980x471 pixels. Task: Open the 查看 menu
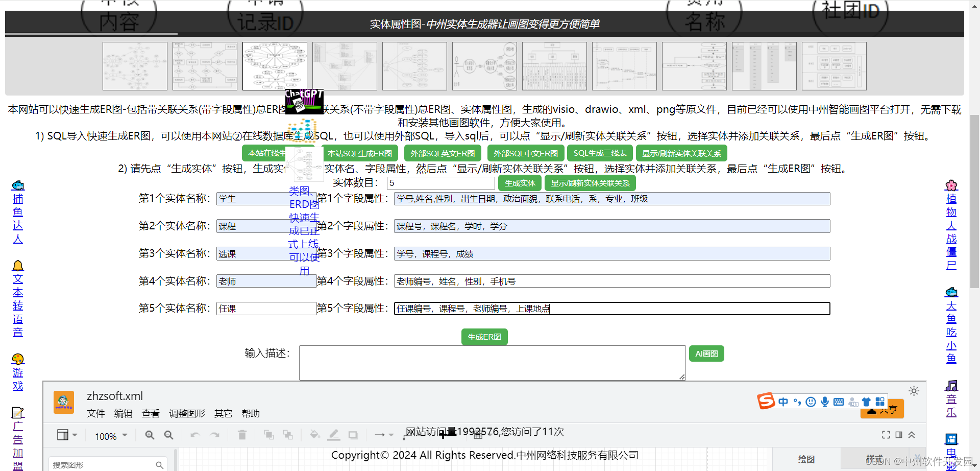click(151, 413)
